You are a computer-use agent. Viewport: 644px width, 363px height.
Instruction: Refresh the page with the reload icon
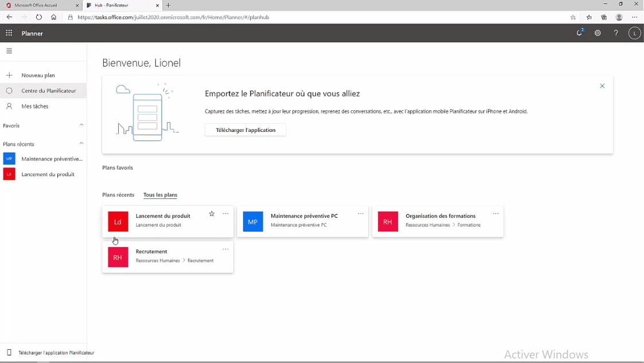tap(38, 17)
